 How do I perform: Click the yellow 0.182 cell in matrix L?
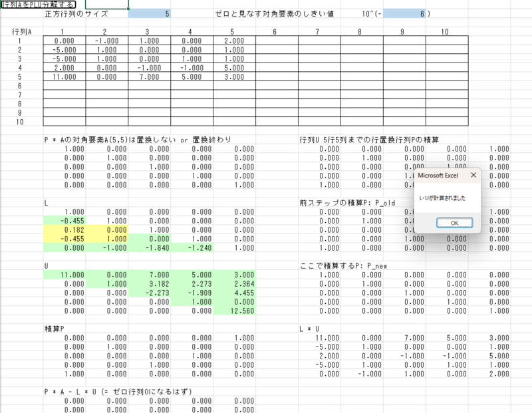[x=64, y=228]
